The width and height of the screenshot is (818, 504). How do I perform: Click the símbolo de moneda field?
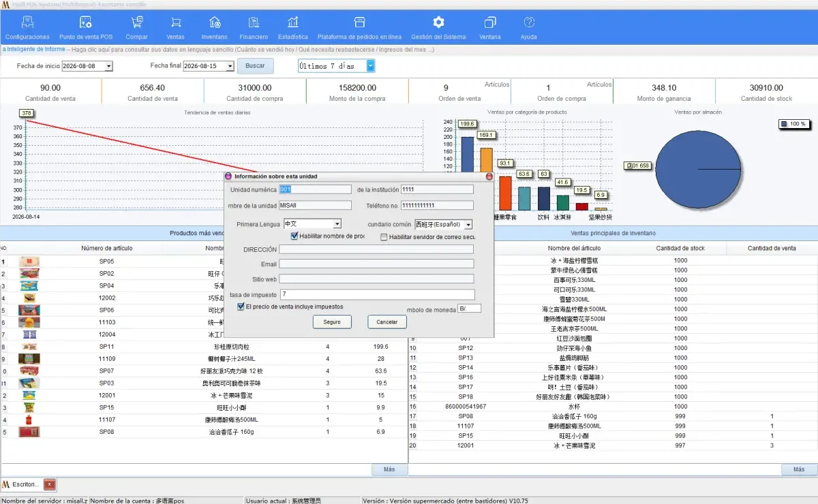click(x=470, y=309)
